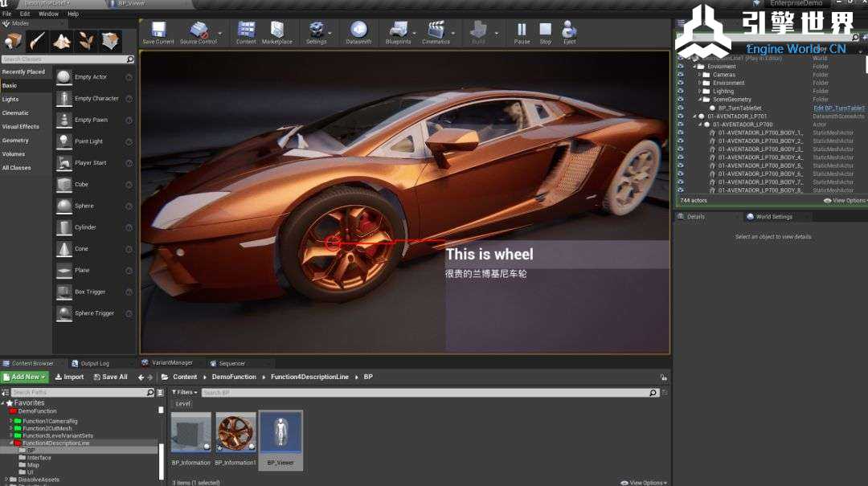This screenshot has width=868, height=486.
Task: Toggle visibility of AVENTADOR_LP700_BODY_2
Action: [x=681, y=141]
